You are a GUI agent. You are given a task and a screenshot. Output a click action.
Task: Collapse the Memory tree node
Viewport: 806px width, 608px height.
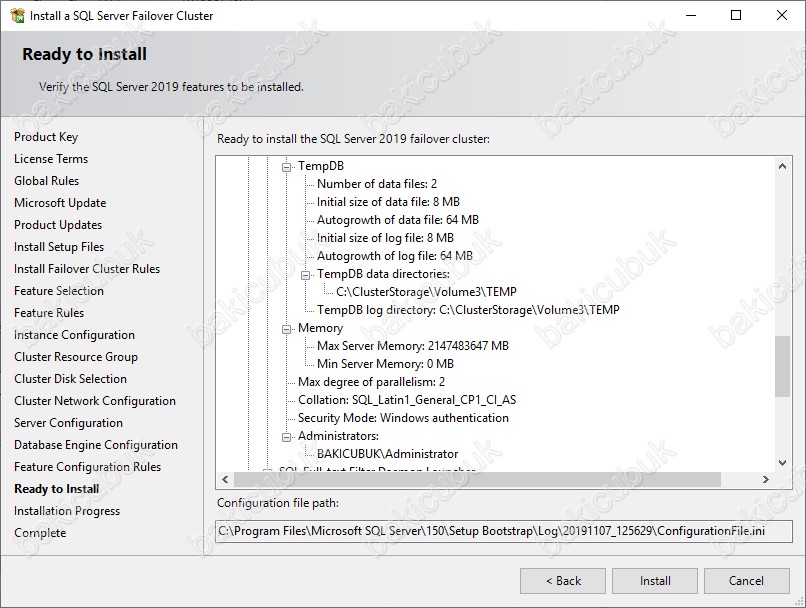coord(286,329)
